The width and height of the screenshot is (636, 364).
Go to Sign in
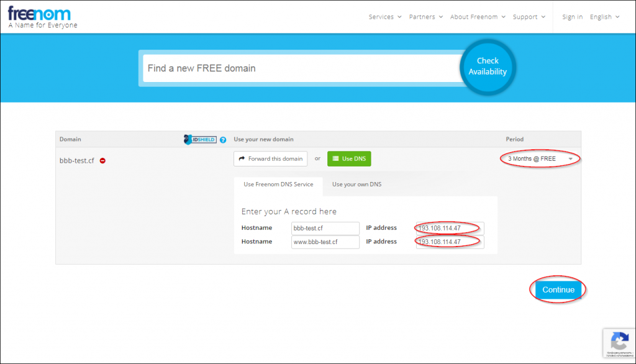coord(572,17)
